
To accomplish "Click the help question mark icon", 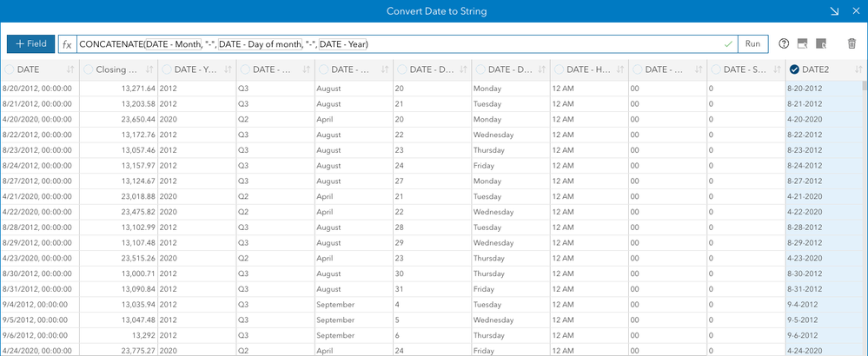I will (784, 43).
